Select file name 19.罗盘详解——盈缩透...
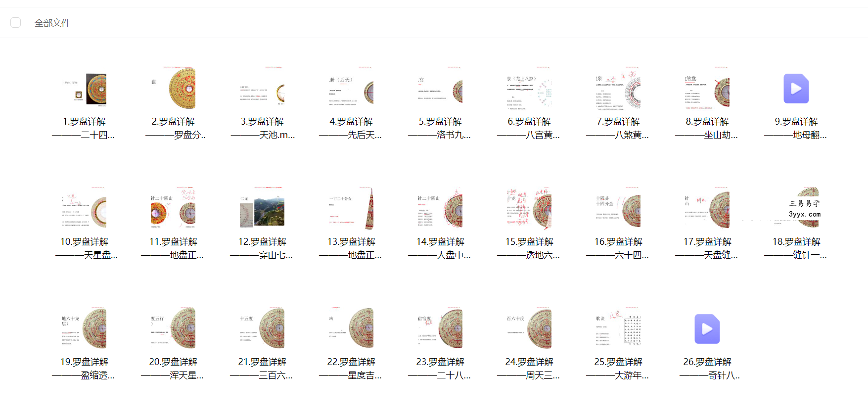This screenshot has height=417, width=868. (84, 369)
